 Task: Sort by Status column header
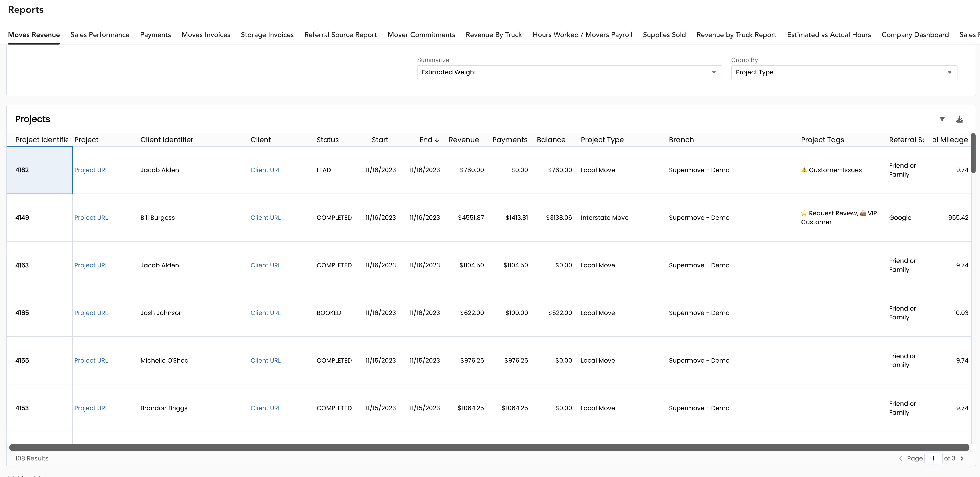pyautogui.click(x=327, y=140)
